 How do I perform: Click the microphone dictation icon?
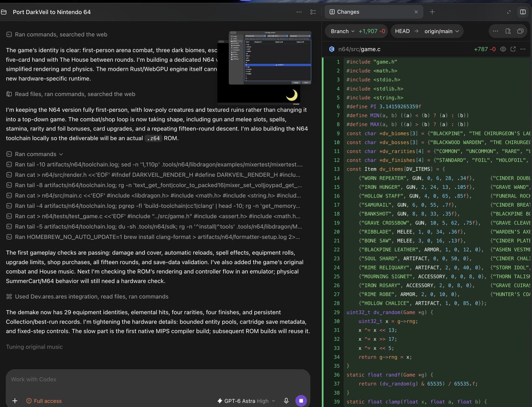[x=286, y=401]
